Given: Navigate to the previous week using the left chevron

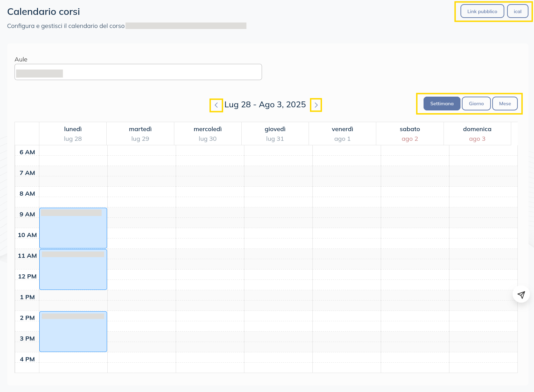Looking at the screenshot, I should (x=216, y=105).
